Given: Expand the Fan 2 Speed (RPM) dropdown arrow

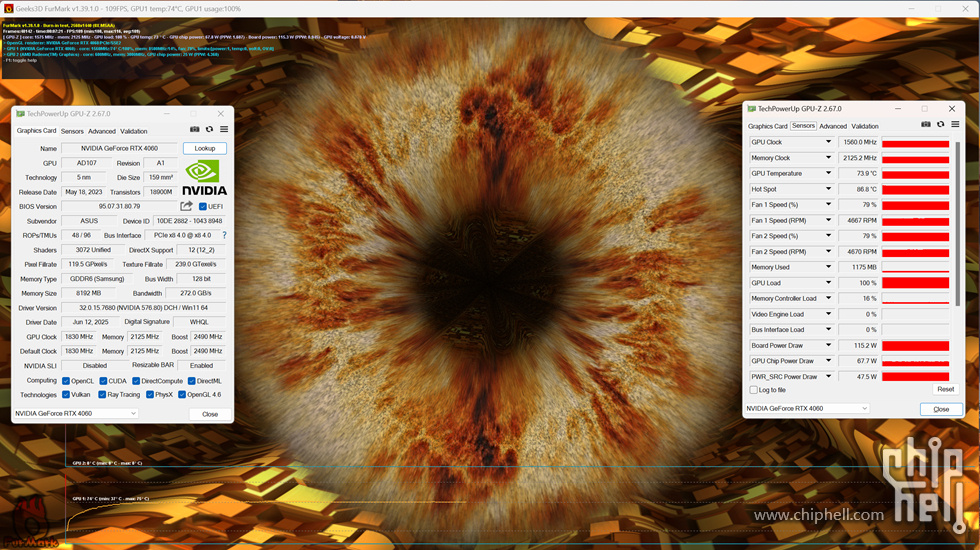Looking at the screenshot, I should [828, 251].
